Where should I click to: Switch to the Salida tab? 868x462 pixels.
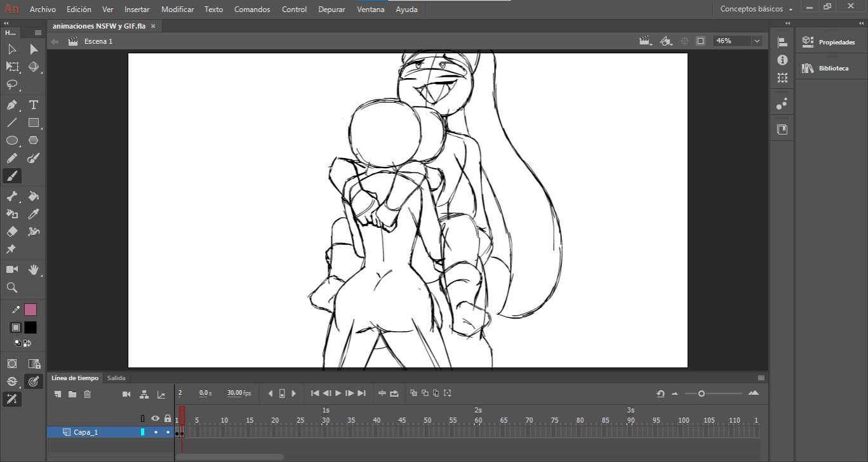[116, 378]
